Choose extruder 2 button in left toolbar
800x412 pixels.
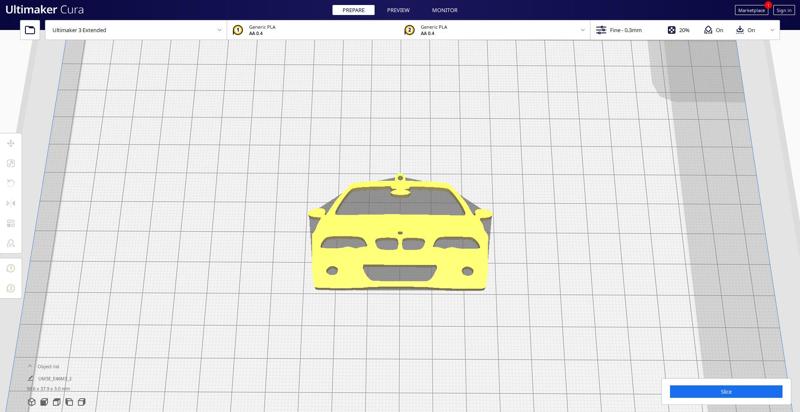point(11,289)
